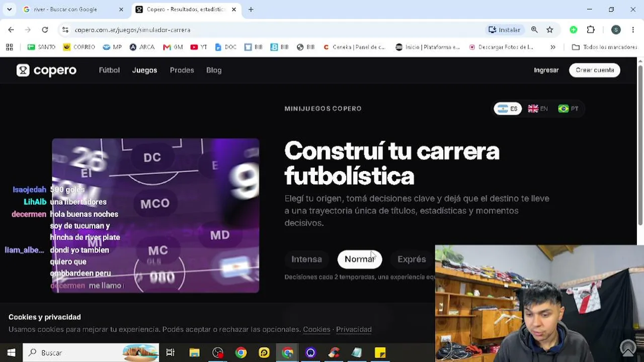Close the Copero tab

tap(233, 10)
